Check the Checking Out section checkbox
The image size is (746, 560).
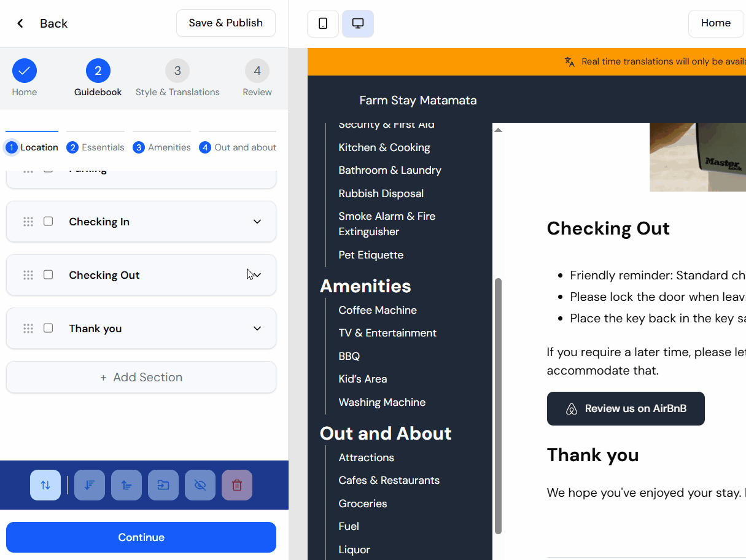pyautogui.click(x=48, y=274)
